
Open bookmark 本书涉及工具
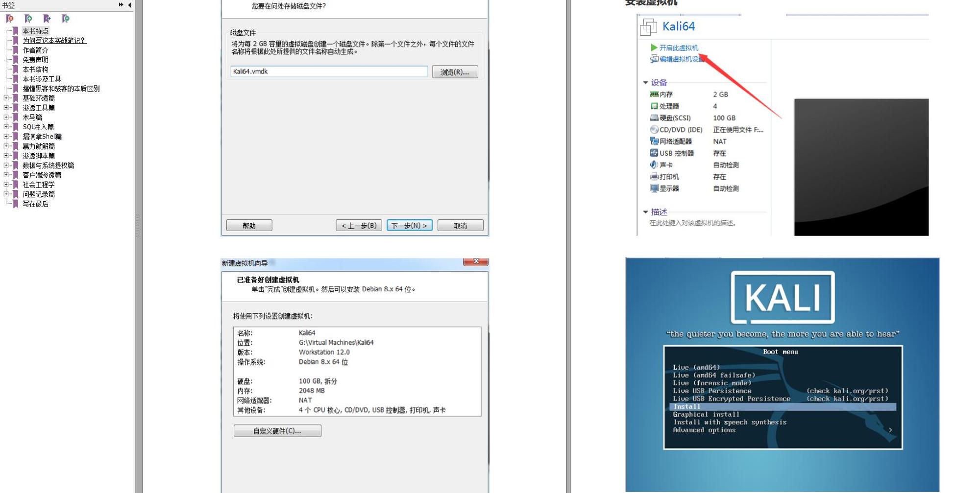pos(42,79)
